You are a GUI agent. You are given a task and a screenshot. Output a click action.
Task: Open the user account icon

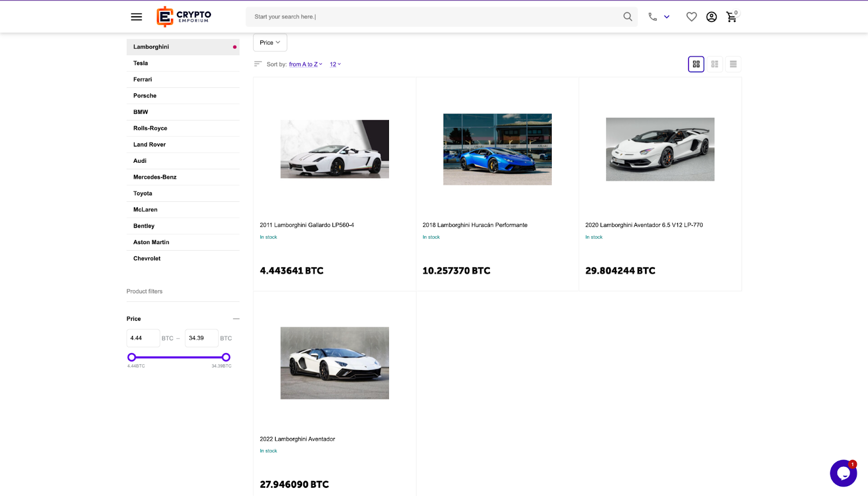coord(711,17)
